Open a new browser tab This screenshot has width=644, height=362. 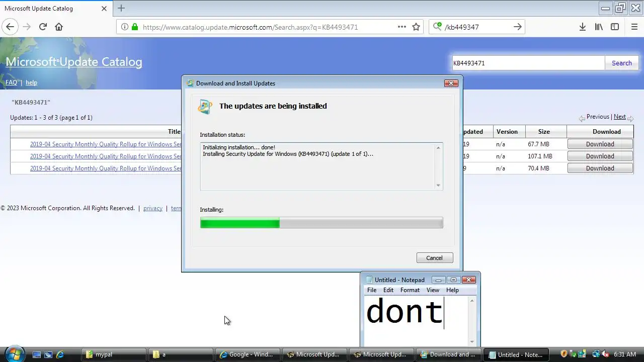click(x=121, y=8)
